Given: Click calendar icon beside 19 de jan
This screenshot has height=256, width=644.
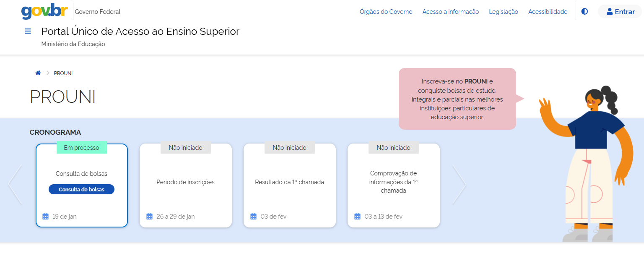Looking at the screenshot, I should pos(46,217).
